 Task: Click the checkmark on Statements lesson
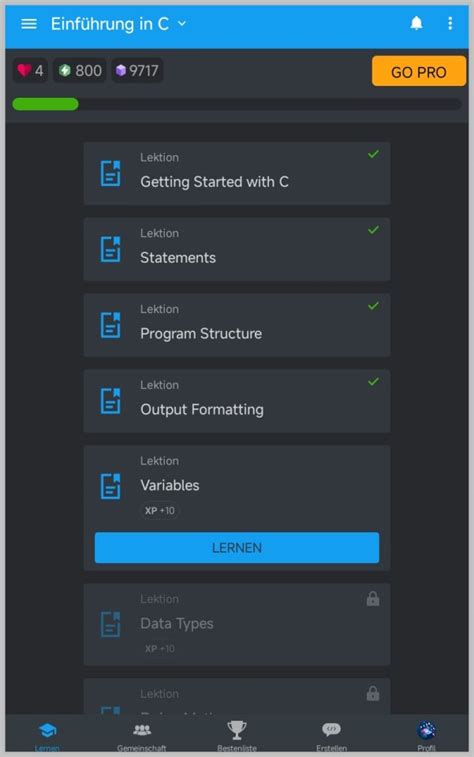click(x=373, y=230)
